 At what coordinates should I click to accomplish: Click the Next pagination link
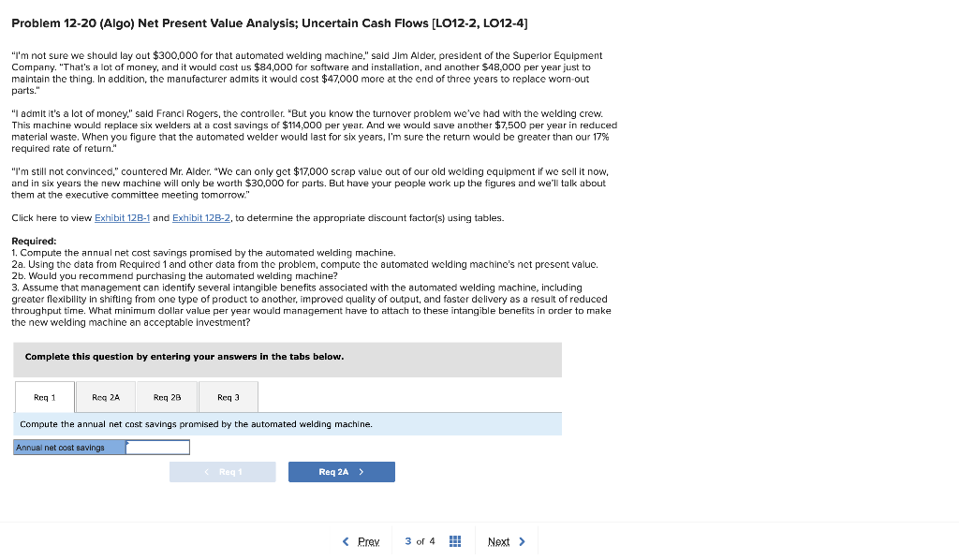point(499,541)
